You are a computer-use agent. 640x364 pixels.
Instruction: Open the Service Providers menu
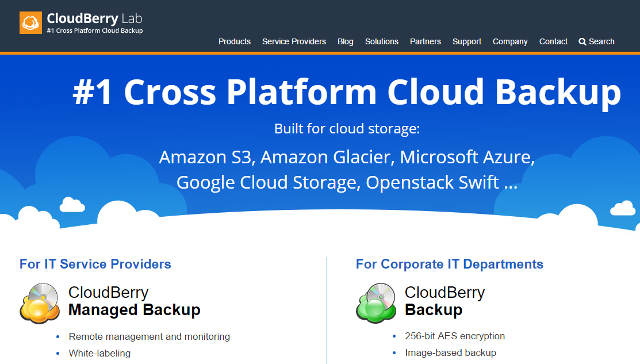point(294,41)
